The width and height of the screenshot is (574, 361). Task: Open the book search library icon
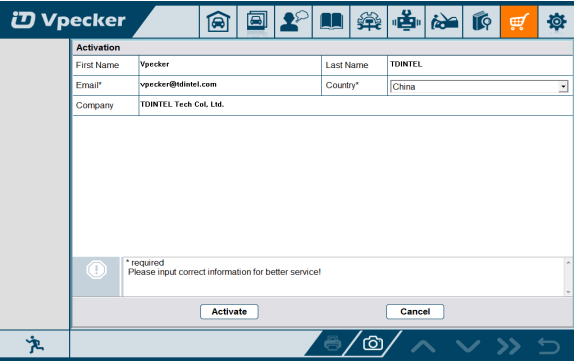481,22
